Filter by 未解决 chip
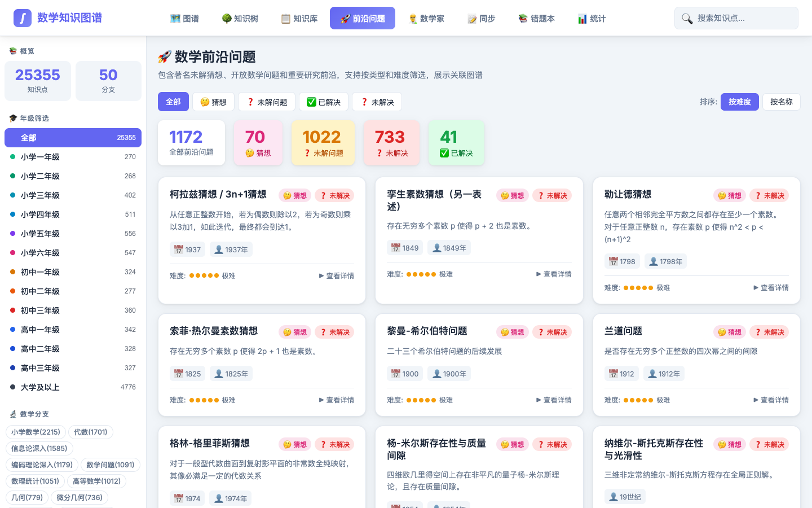The width and height of the screenshot is (812, 508). click(377, 102)
